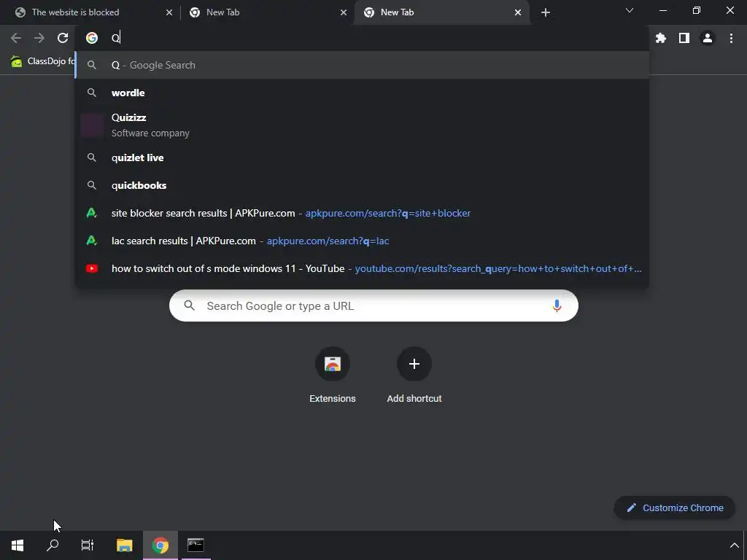Image resolution: width=747 pixels, height=560 pixels.
Task: Pick the 'quizlet live' suggestion
Action: [x=362, y=157]
